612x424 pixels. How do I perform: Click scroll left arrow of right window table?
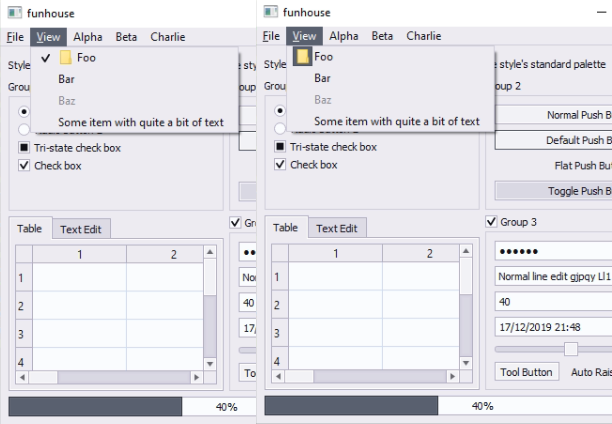pos(278,376)
